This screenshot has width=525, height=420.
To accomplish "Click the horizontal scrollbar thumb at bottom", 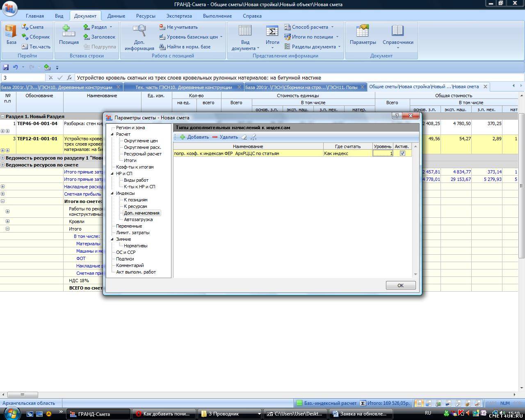I will coord(22,395).
